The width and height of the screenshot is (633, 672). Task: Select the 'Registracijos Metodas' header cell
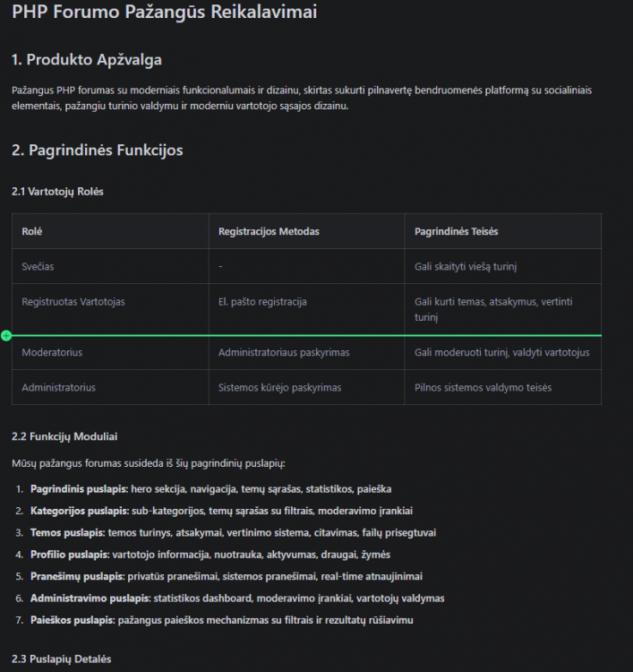point(306,231)
